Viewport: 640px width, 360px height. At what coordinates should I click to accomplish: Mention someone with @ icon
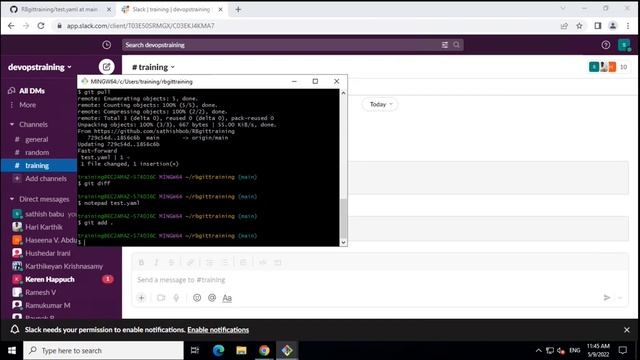coord(212,298)
